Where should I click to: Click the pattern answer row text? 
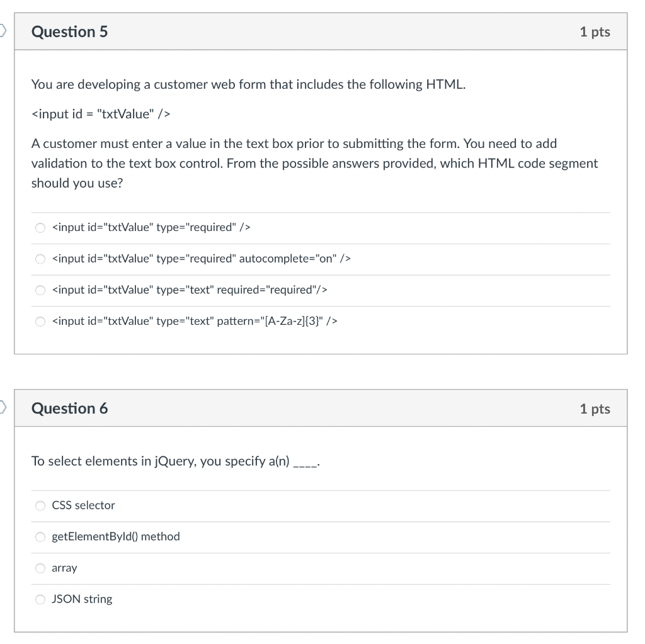(195, 321)
